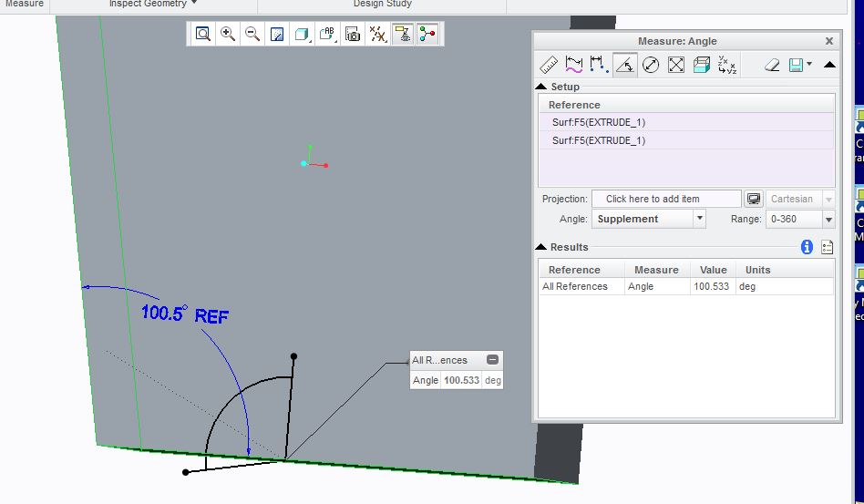Open the Design Study group
Viewport: 864px width, 504px height.
(x=383, y=4)
